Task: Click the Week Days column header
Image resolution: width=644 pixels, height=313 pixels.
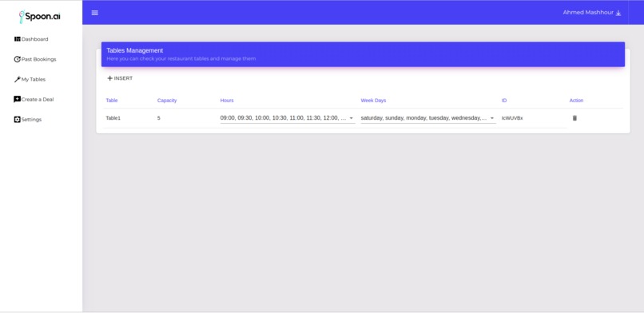Action: click(373, 101)
